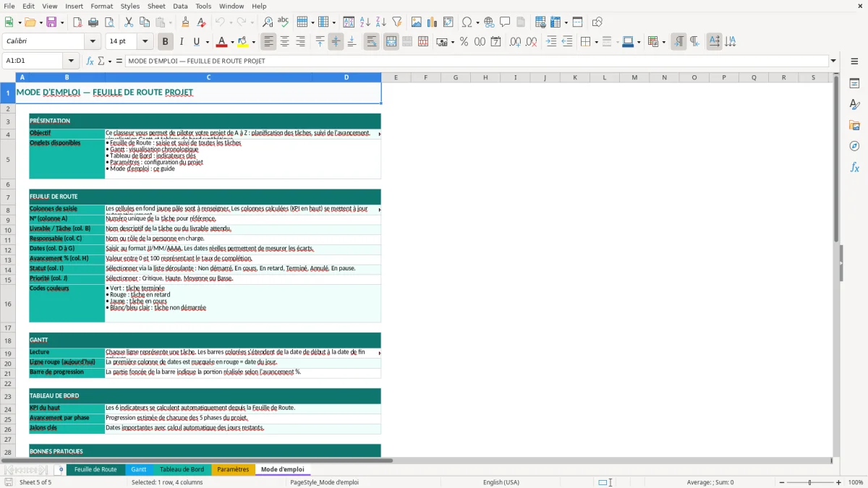Toggle Center Vertically alignment
Image resolution: width=868 pixels, height=488 pixels.
(336, 42)
